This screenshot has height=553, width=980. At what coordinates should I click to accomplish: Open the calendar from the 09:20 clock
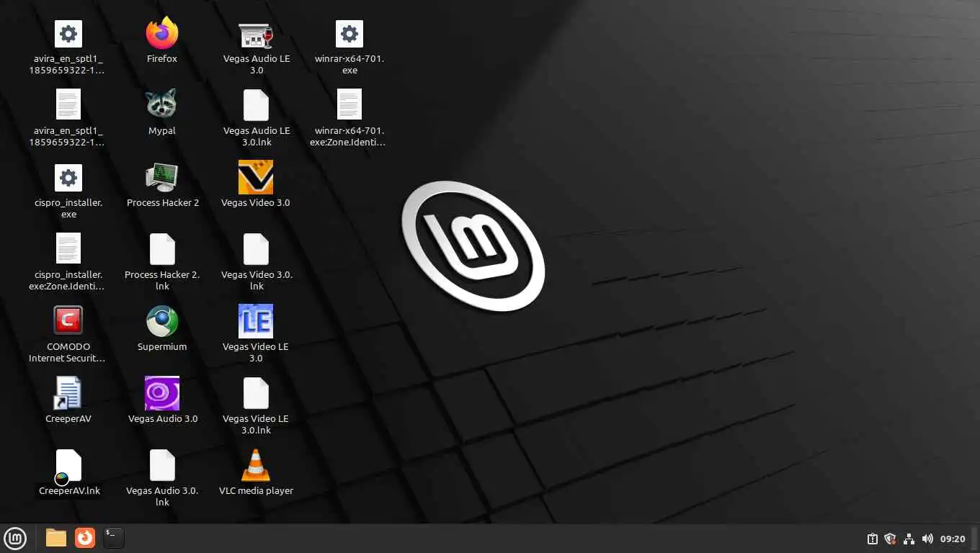(x=953, y=539)
